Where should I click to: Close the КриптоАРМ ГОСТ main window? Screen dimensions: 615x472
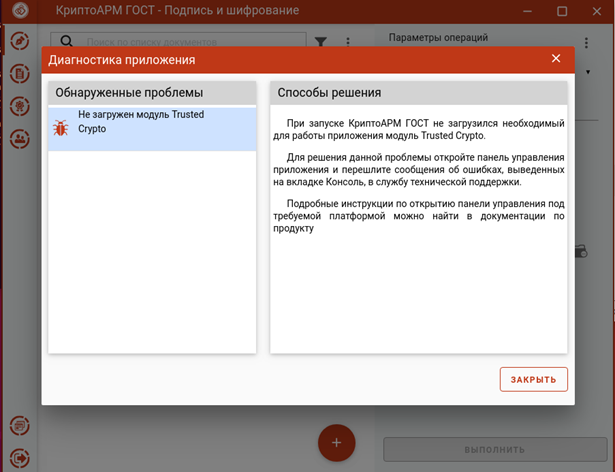point(597,11)
